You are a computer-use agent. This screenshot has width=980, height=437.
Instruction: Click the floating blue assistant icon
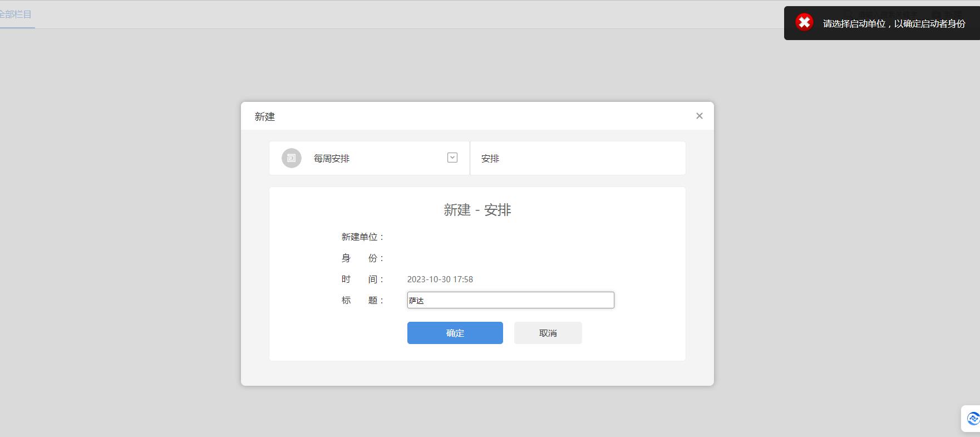(973, 418)
